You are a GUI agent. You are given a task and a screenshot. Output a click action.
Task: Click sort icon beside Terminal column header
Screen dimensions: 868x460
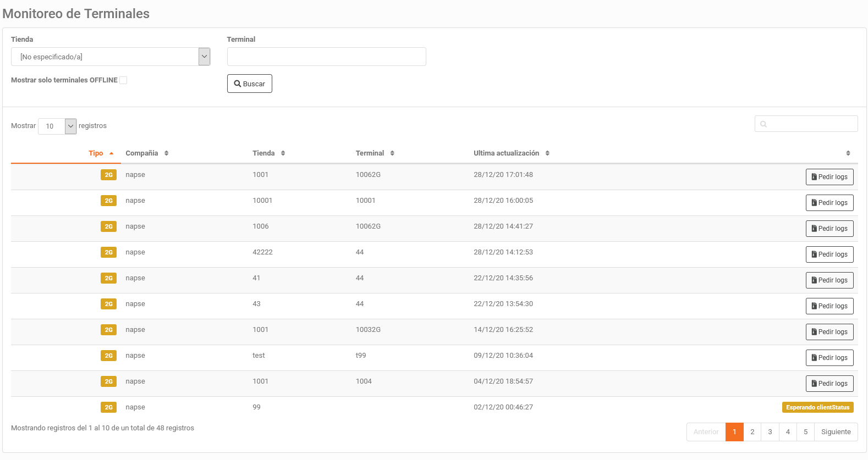point(392,153)
